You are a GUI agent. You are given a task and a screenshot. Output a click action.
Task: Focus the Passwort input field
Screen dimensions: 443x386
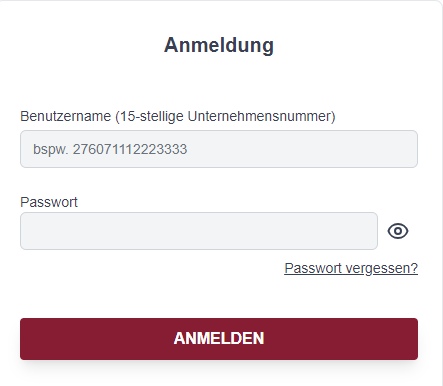tap(199, 231)
